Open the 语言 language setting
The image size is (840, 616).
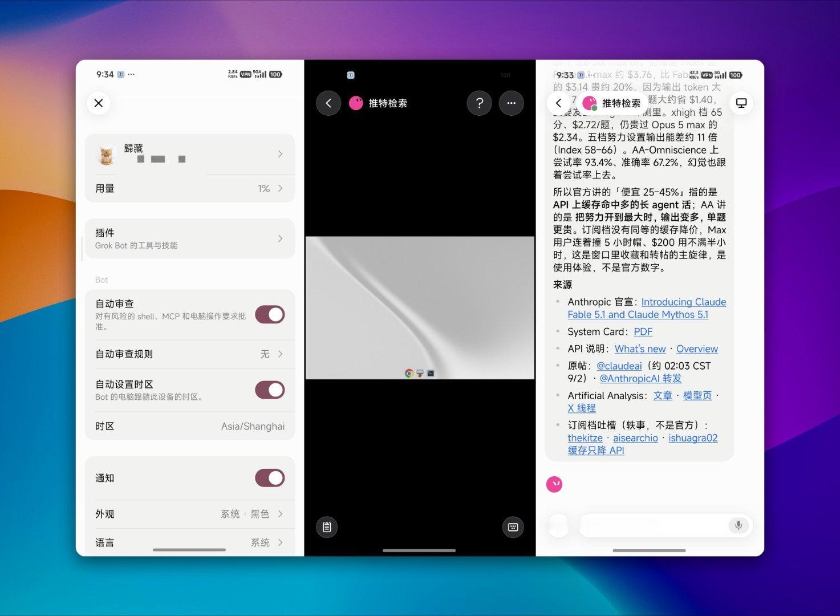tap(190, 542)
